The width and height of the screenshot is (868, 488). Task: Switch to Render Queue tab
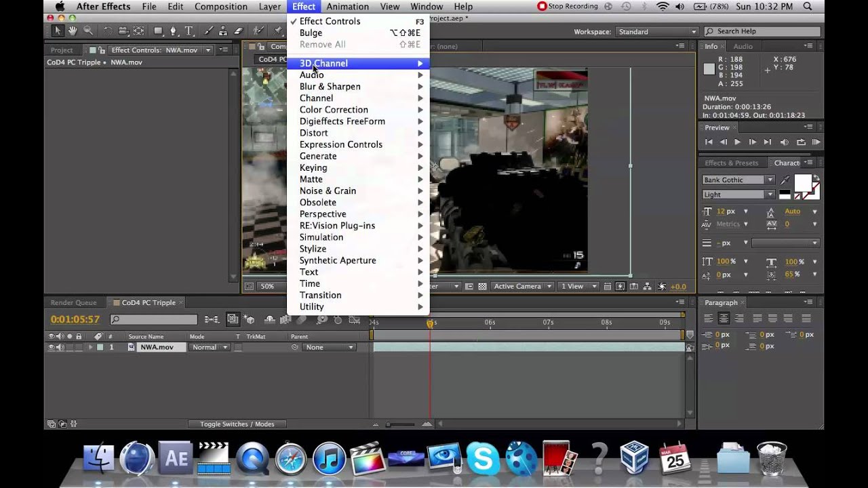[x=73, y=302]
